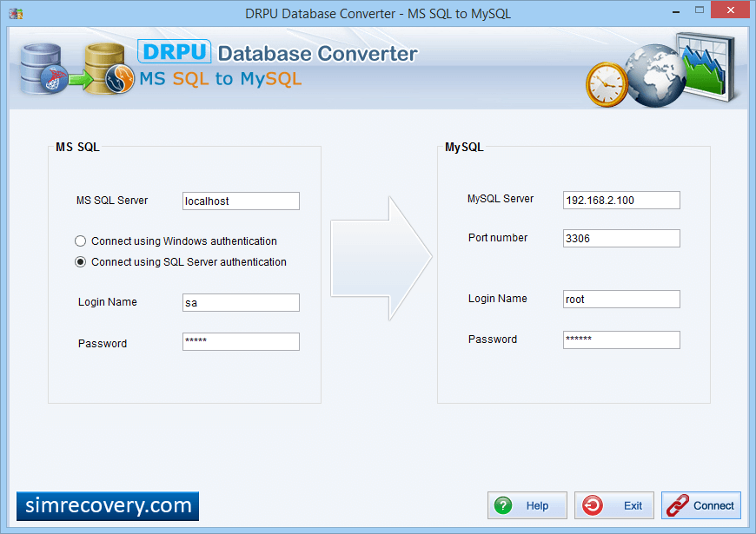Screen dimensions: 756x534
Task: Close the Database Converter window
Action: (x=731, y=10)
